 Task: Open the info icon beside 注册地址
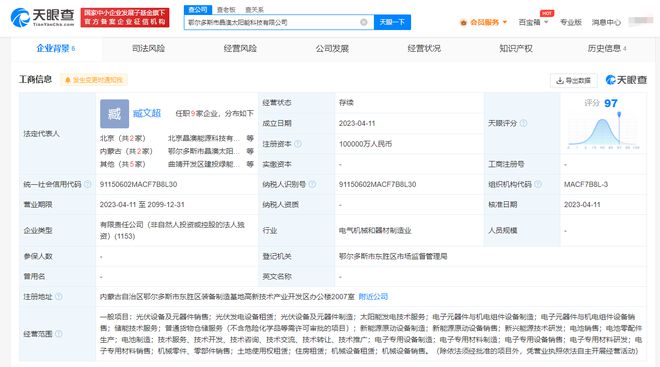pyautogui.click(x=59, y=297)
